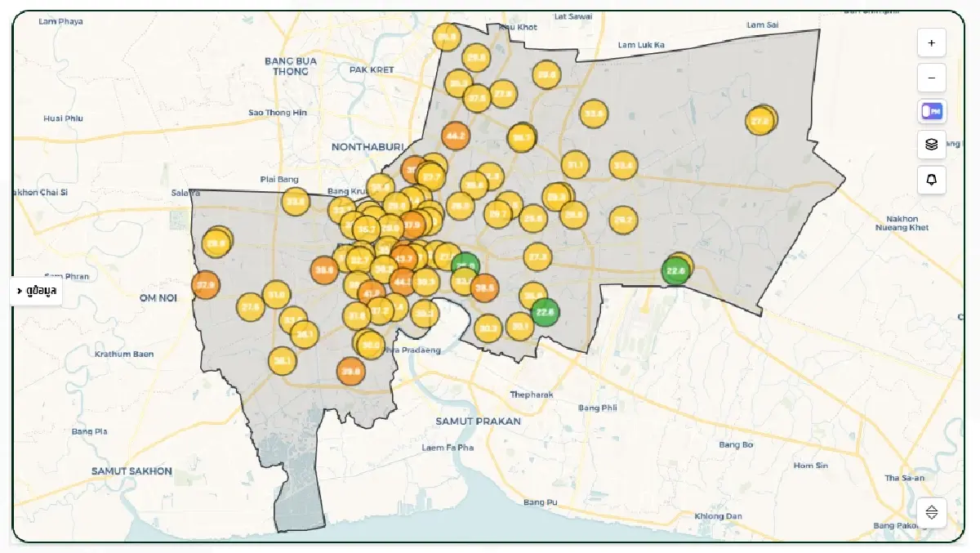Viewport: 980px width, 553px height.
Task: Click the green 22.6 marker in the east
Action: tap(675, 271)
